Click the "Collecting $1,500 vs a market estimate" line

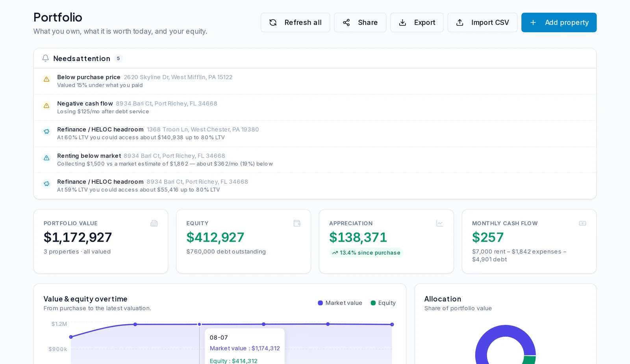pos(165,164)
